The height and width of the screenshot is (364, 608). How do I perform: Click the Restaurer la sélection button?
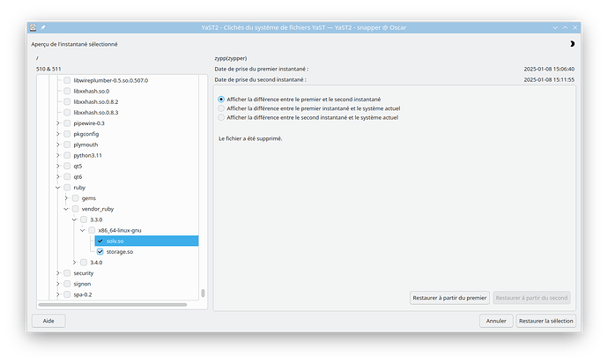(546, 321)
